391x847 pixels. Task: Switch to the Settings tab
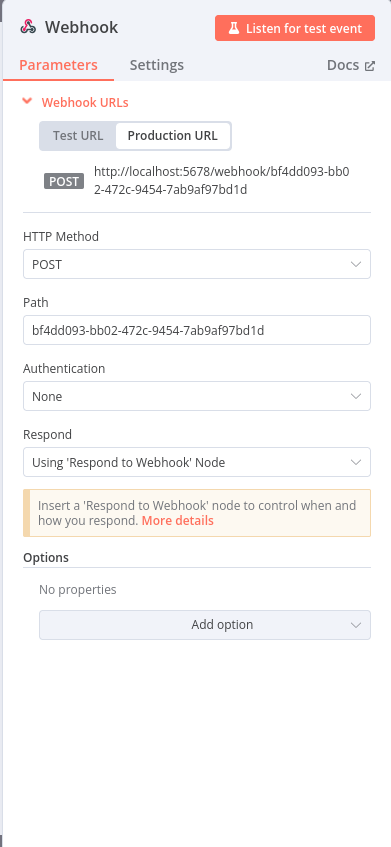click(x=157, y=65)
